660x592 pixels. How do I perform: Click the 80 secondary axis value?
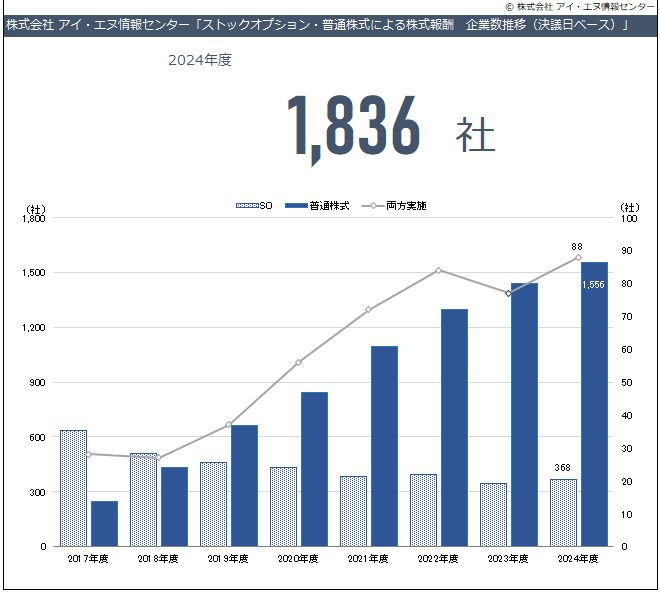(x=627, y=284)
